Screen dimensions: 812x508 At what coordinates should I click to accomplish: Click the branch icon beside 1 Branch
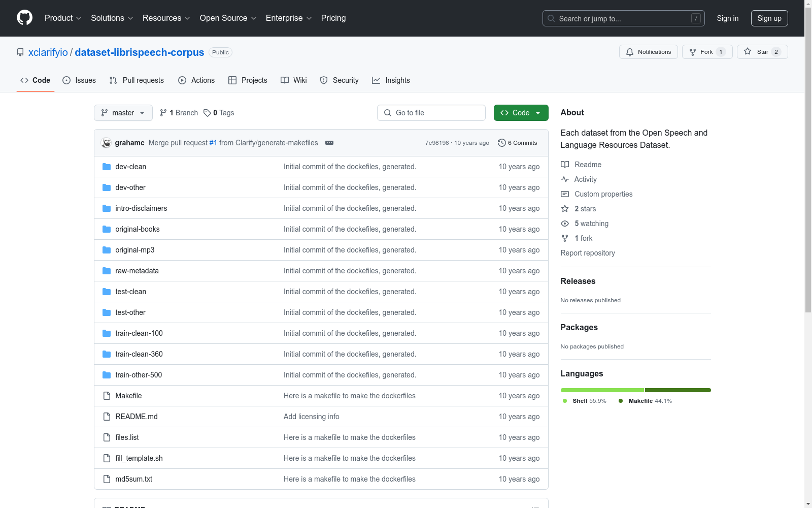coord(163,113)
